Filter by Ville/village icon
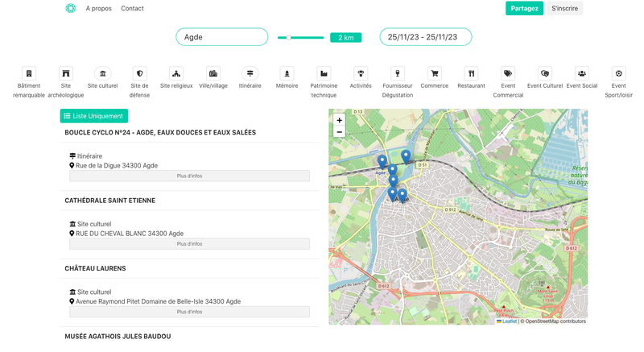 tap(213, 73)
